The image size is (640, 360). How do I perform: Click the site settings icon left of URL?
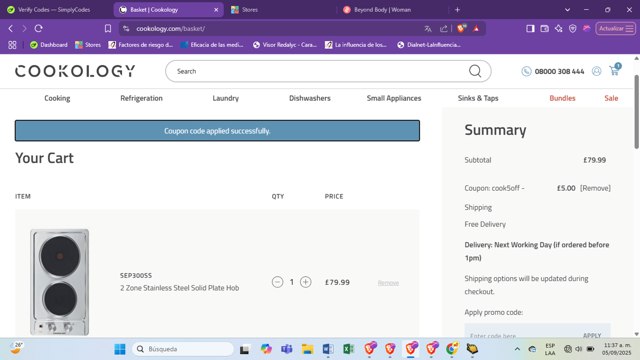point(126,29)
